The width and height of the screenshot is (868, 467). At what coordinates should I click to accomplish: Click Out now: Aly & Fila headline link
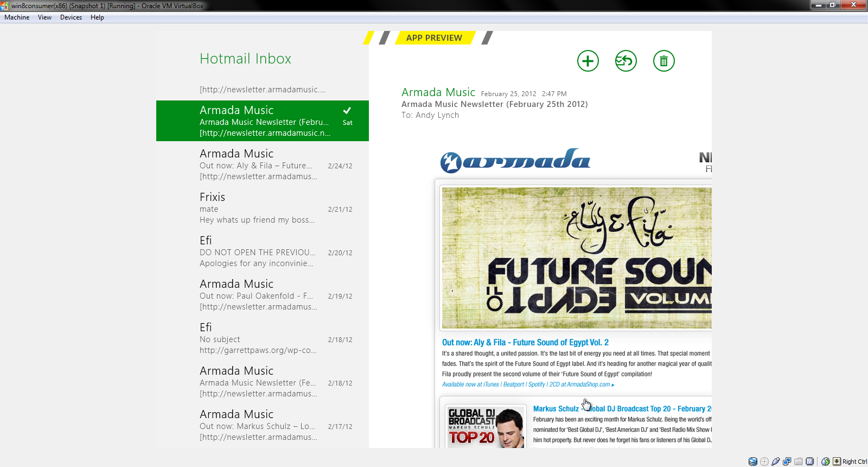[x=525, y=343]
